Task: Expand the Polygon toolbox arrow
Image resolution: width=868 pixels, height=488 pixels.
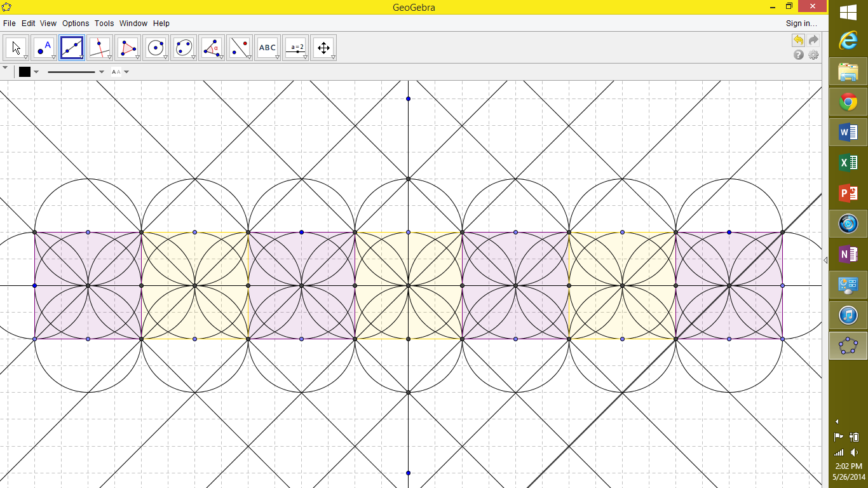Action: pyautogui.click(x=137, y=57)
